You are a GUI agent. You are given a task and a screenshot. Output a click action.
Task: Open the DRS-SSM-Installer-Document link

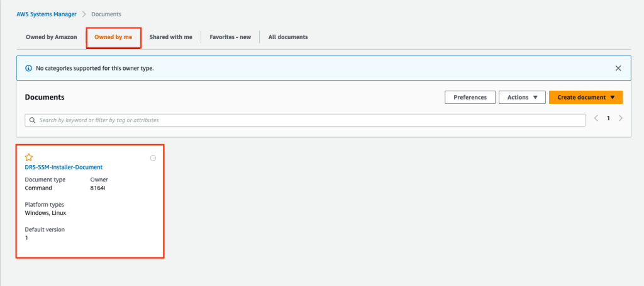pyautogui.click(x=64, y=167)
